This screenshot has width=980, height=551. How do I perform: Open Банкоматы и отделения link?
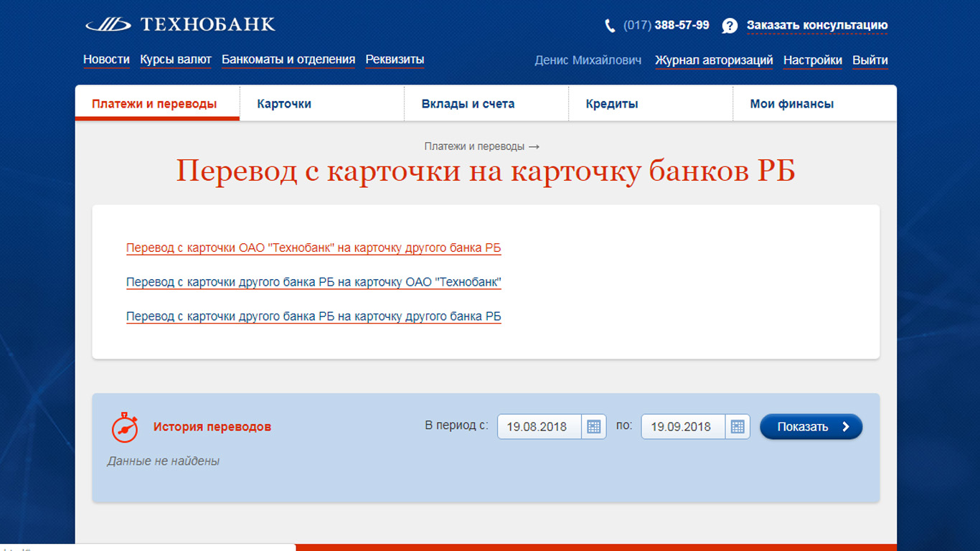pos(288,60)
